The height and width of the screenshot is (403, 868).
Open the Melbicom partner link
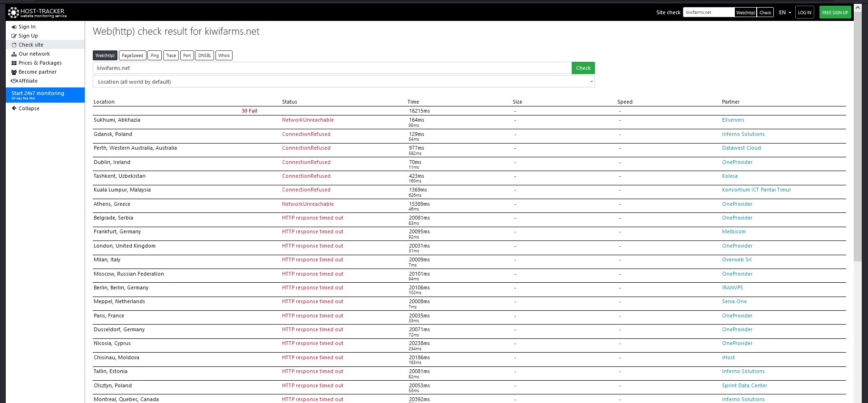tap(734, 232)
